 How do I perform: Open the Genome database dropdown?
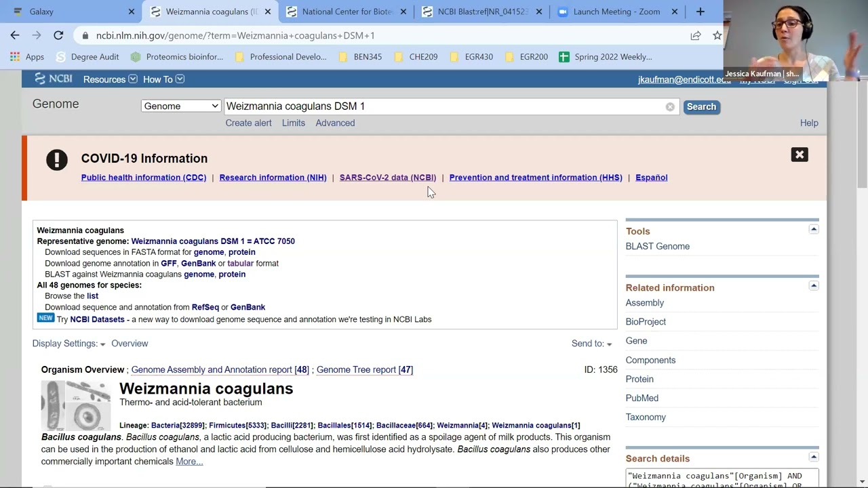click(x=180, y=106)
